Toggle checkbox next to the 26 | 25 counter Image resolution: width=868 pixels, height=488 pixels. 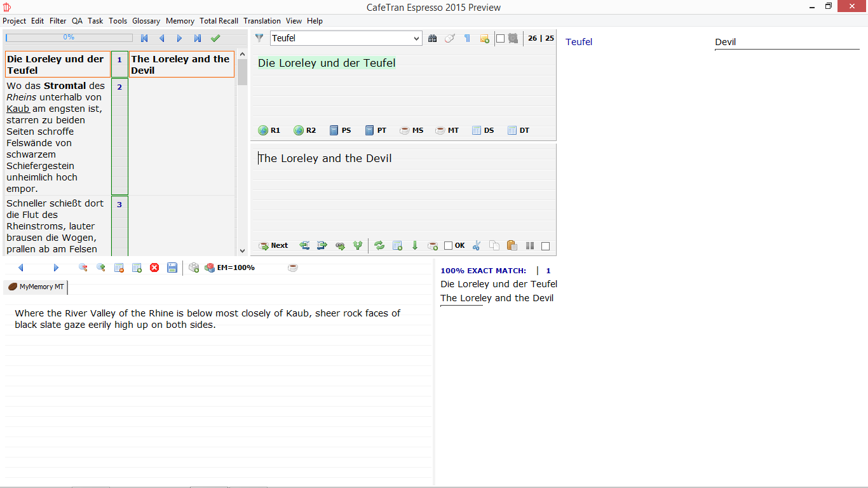pos(500,38)
